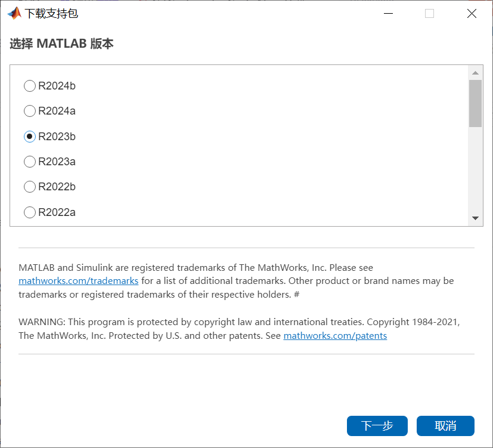The height and width of the screenshot is (448, 493).
Task: Open the mathworks.com/trademarks link
Action: (78, 280)
